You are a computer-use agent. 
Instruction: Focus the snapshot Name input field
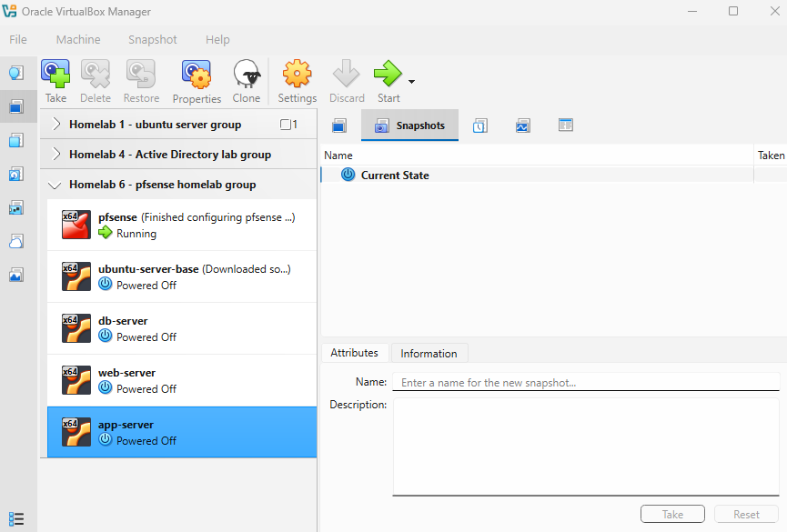click(x=586, y=383)
